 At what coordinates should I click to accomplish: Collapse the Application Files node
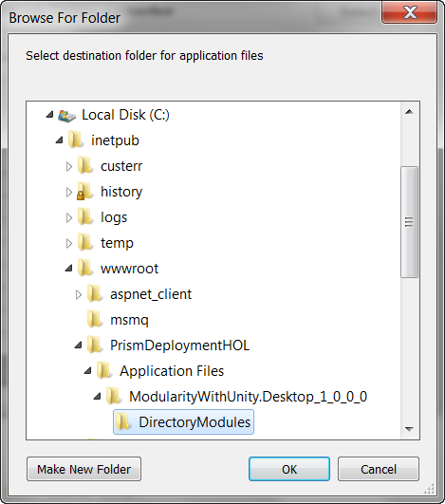[x=87, y=371]
